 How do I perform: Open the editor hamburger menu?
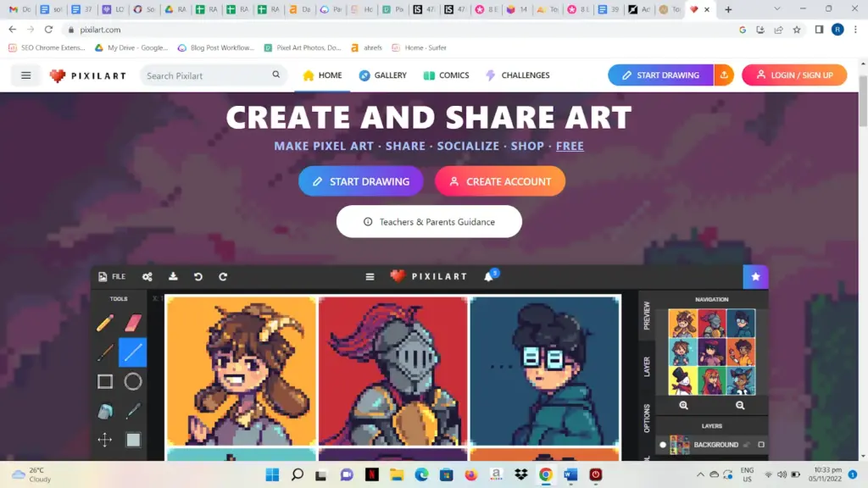pyautogui.click(x=370, y=276)
